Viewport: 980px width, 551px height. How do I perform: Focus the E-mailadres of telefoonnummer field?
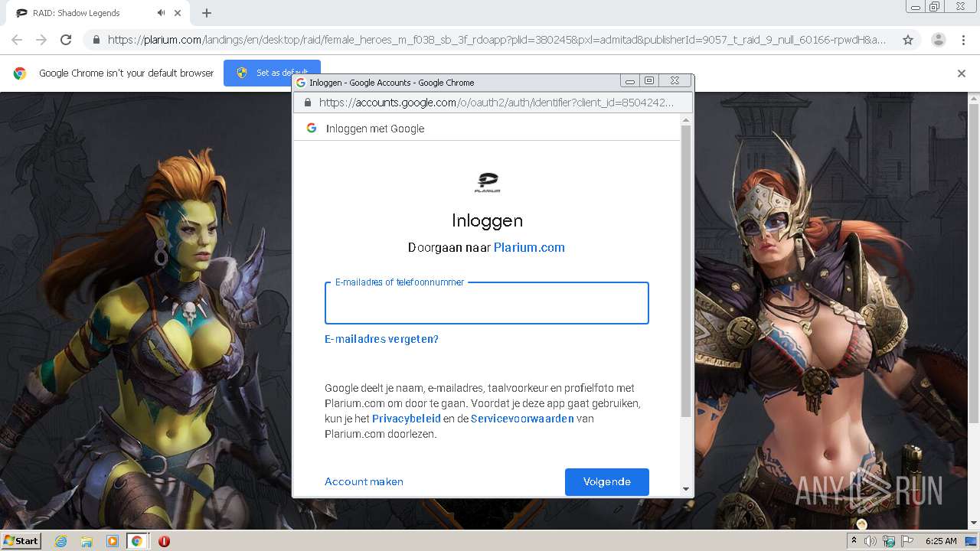[x=487, y=303]
